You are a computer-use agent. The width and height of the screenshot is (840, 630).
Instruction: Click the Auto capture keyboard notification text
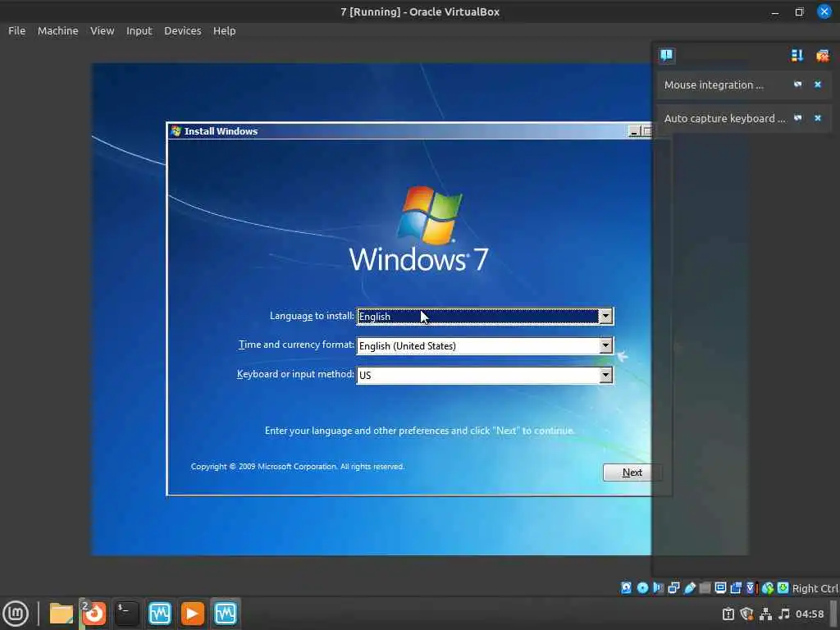[x=724, y=118]
